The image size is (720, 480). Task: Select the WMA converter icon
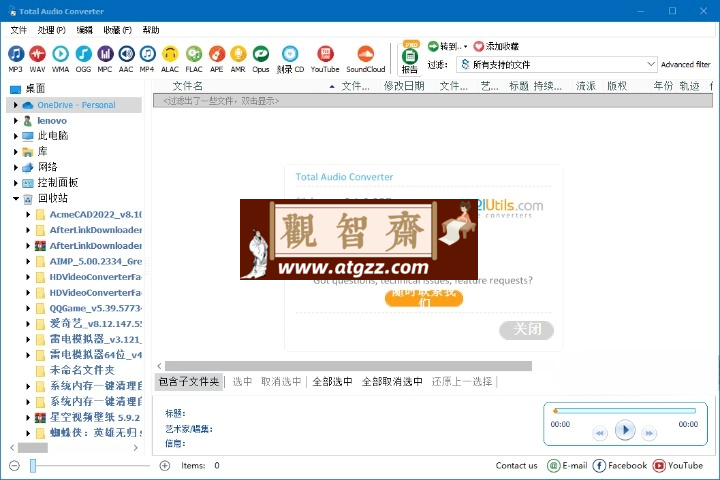click(x=60, y=54)
